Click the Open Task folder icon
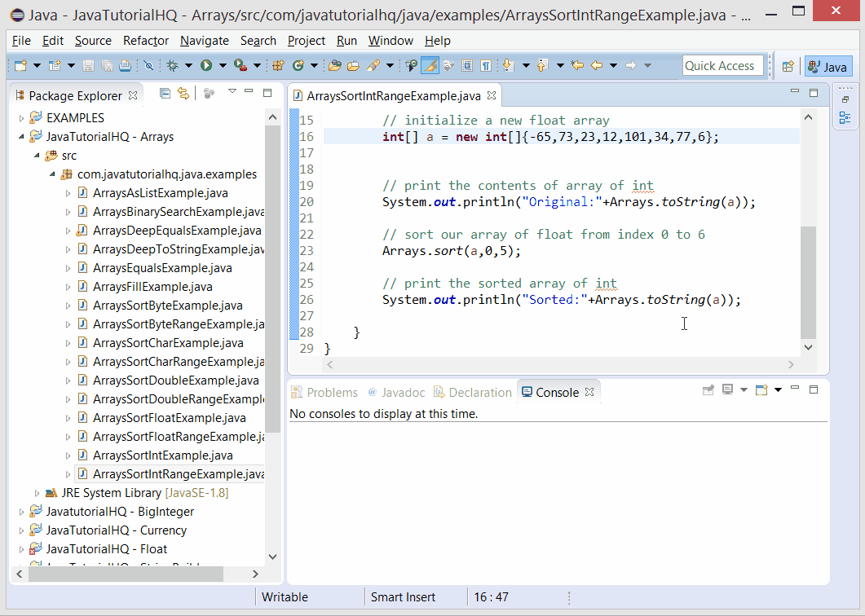 point(354,66)
